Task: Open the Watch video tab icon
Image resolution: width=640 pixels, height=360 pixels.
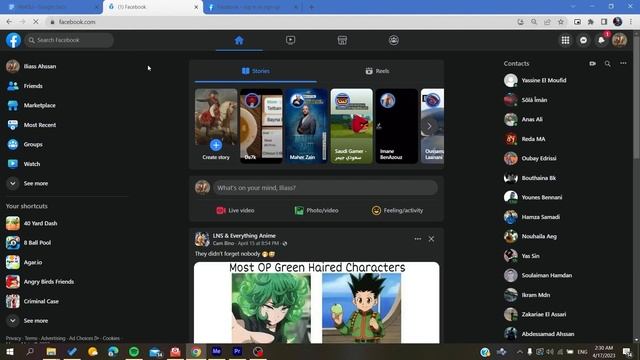Action: pyautogui.click(x=291, y=40)
